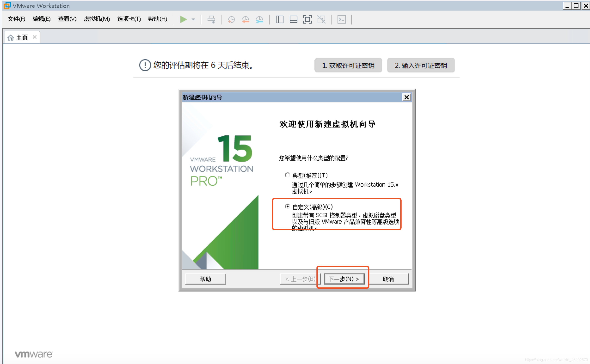Click the green Power On play icon
Image resolution: width=590 pixels, height=364 pixels.
(183, 19)
